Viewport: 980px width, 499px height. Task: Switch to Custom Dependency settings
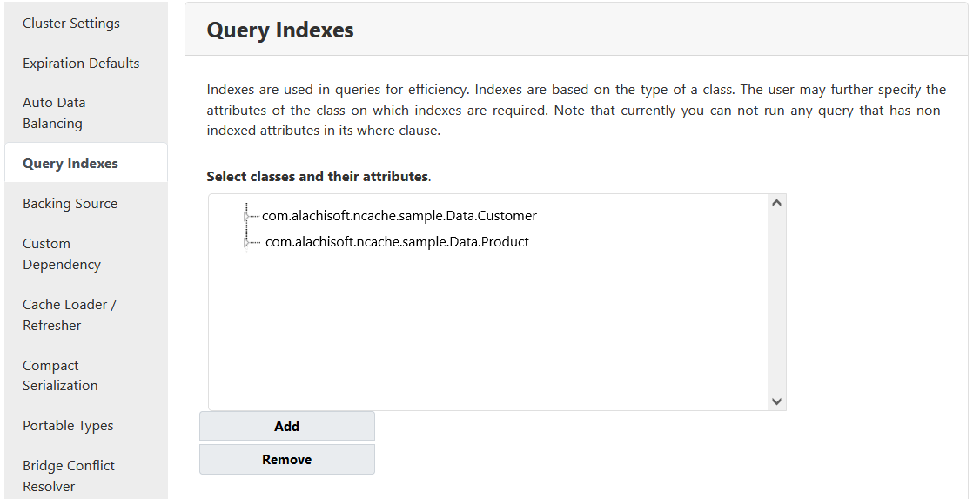point(62,254)
